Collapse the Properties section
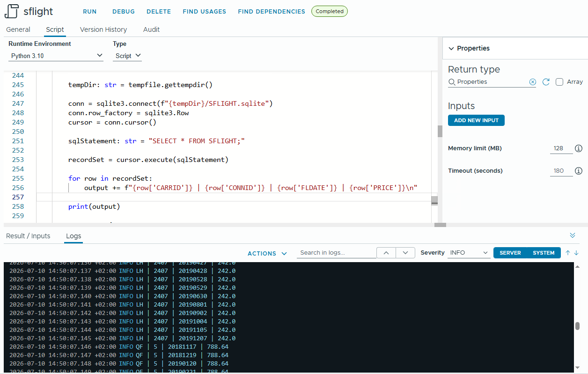This screenshot has height=374, width=588. pyautogui.click(x=451, y=48)
